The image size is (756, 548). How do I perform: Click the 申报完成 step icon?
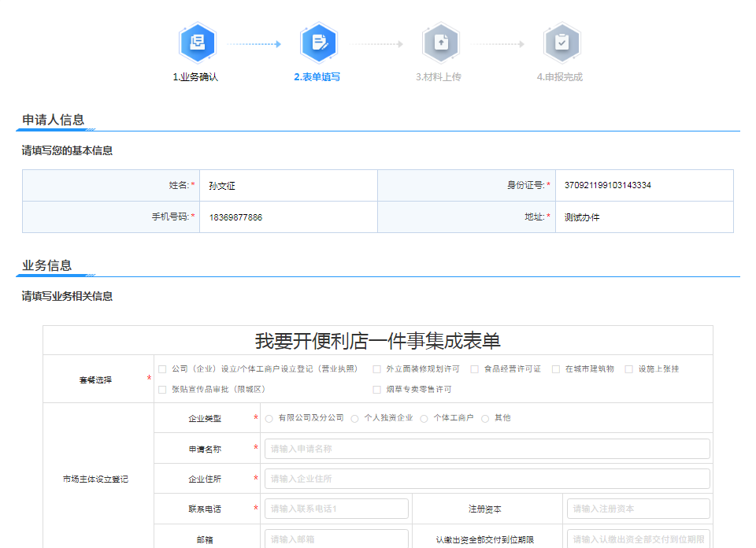coord(561,43)
